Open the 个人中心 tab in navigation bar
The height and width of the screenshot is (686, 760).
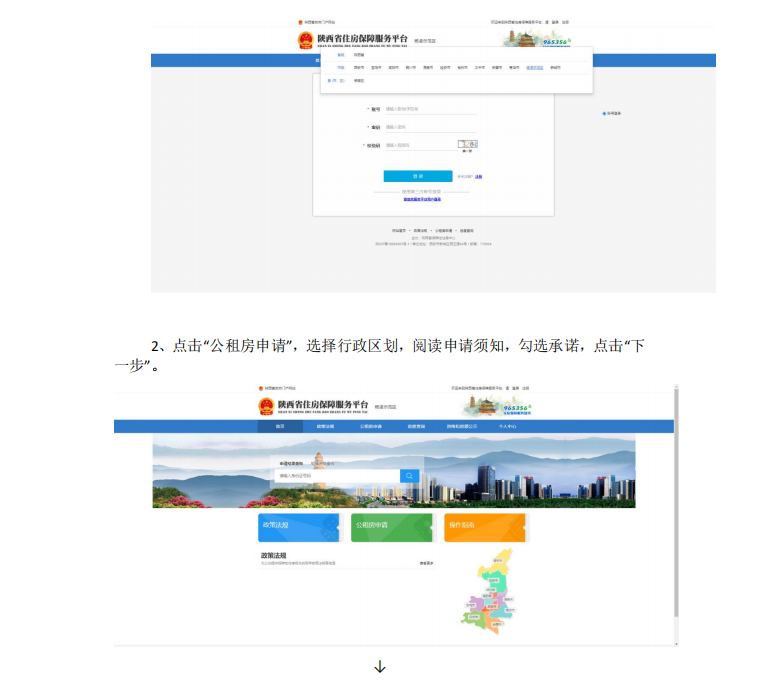[507, 426]
